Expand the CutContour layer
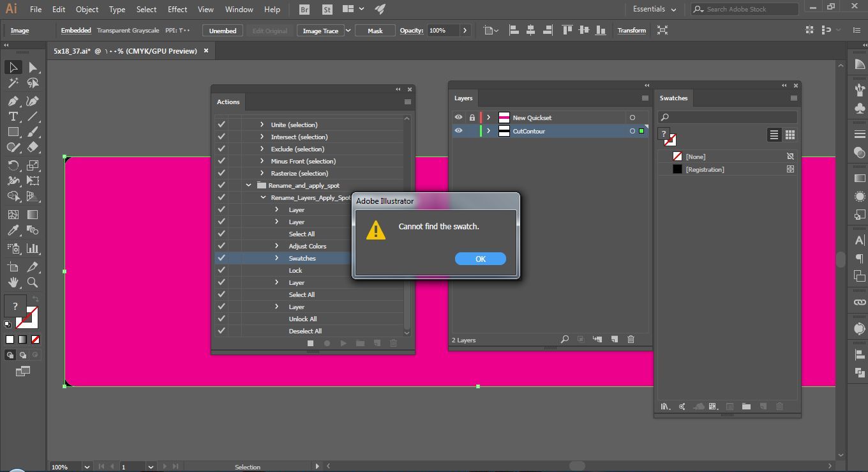 tap(489, 131)
